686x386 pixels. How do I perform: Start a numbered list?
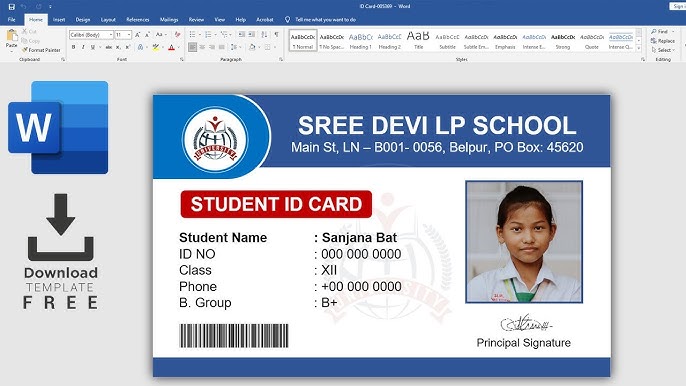point(209,35)
